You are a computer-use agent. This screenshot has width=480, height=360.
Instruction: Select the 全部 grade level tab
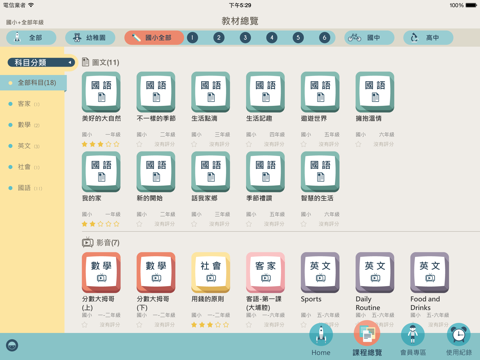tap(31, 38)
